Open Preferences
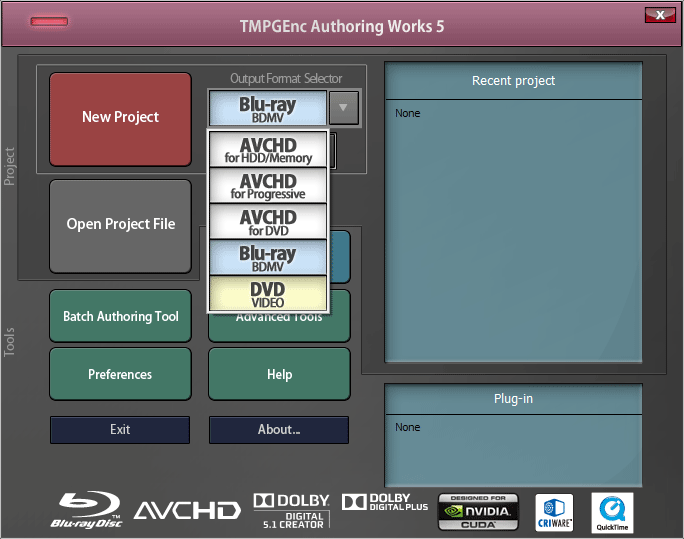This screenshot has height=539, width=684. point(120,374)
